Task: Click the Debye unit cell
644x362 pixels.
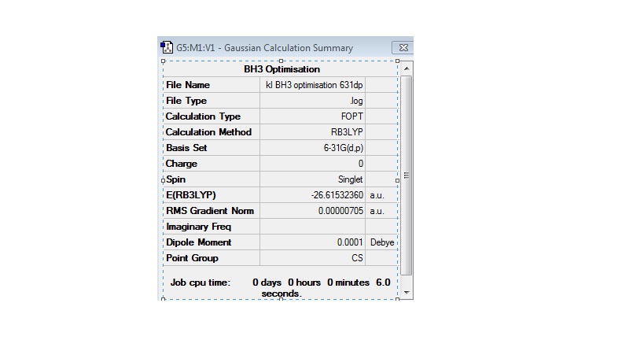Action: click(x=382, y=242)
